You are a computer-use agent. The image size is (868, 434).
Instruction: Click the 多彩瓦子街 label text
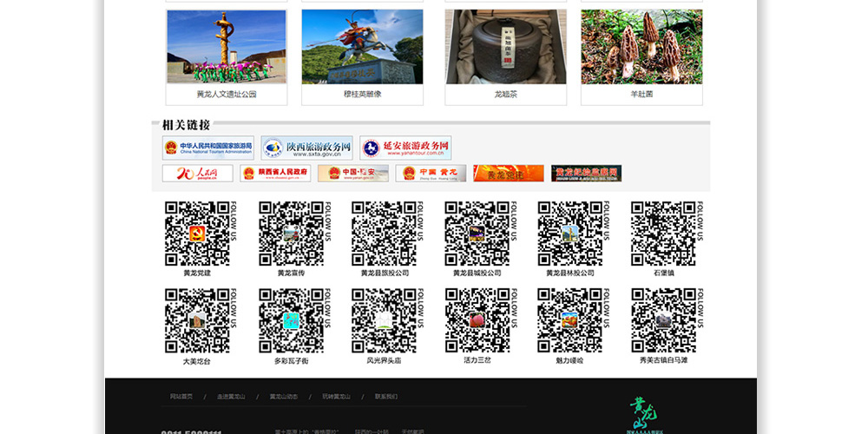click(x=291, y=361)
